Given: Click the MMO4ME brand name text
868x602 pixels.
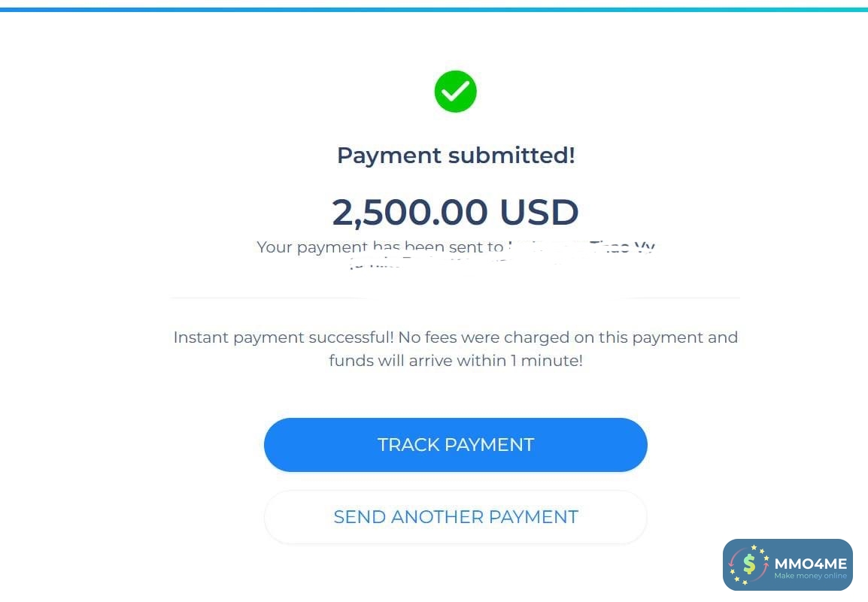Looking at the screenshot, I should tap(810, 563).
